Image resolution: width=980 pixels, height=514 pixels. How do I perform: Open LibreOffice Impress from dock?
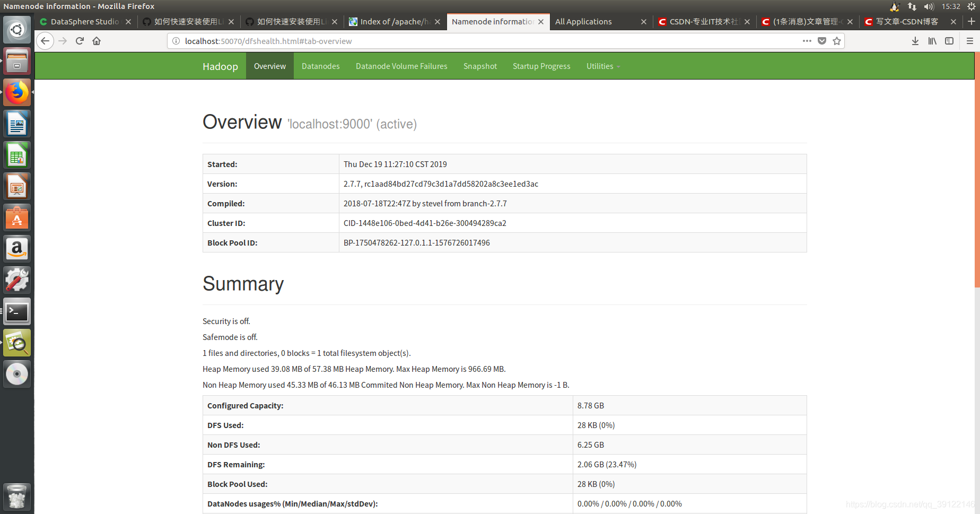pyautogui.click(x=17, y=186)
